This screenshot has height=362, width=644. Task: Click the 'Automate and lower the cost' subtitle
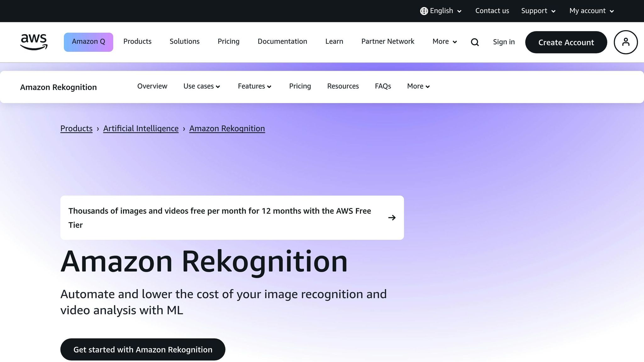[224, 302]
